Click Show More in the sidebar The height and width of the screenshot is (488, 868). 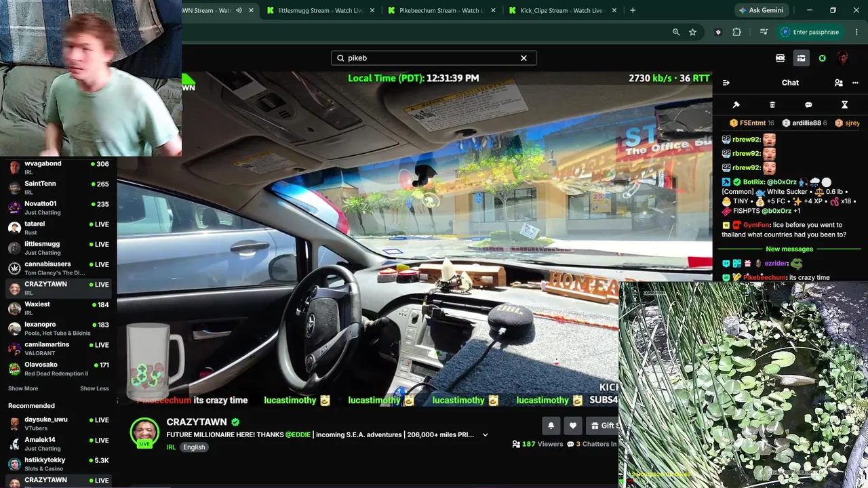click(x=23, y=388)
